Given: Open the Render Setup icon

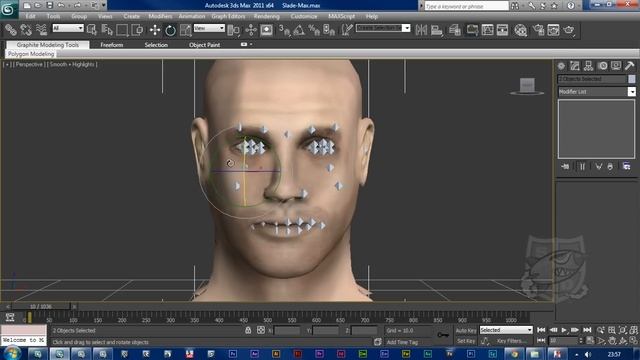Looking at the screenshot, I should point(538,30).
